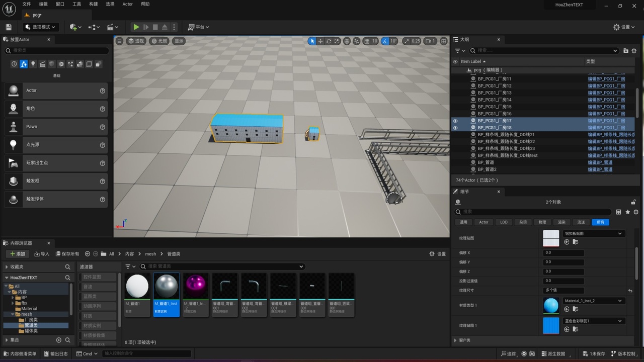Select the 物理 details filter tab
Viewport: 644px width, 362px height.
pyautogui.click(x=542, y=222)
